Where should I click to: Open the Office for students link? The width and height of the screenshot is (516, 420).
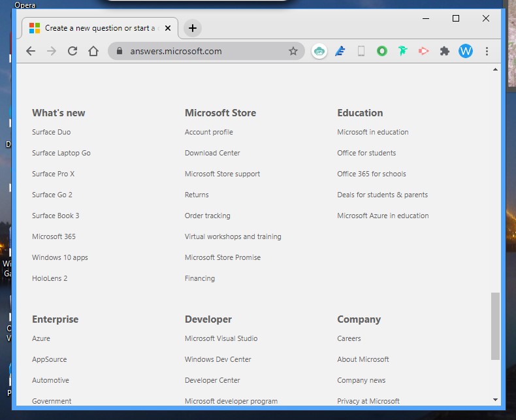point(366,153)
